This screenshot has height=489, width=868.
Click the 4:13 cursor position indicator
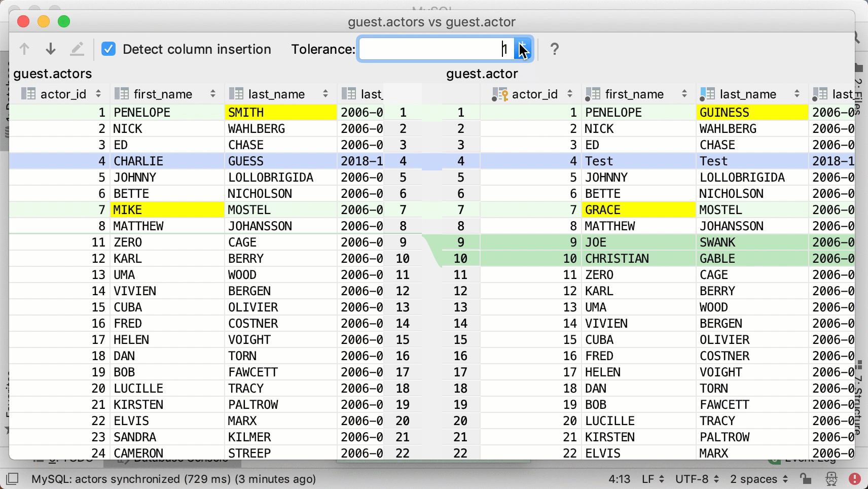[619, 479]
